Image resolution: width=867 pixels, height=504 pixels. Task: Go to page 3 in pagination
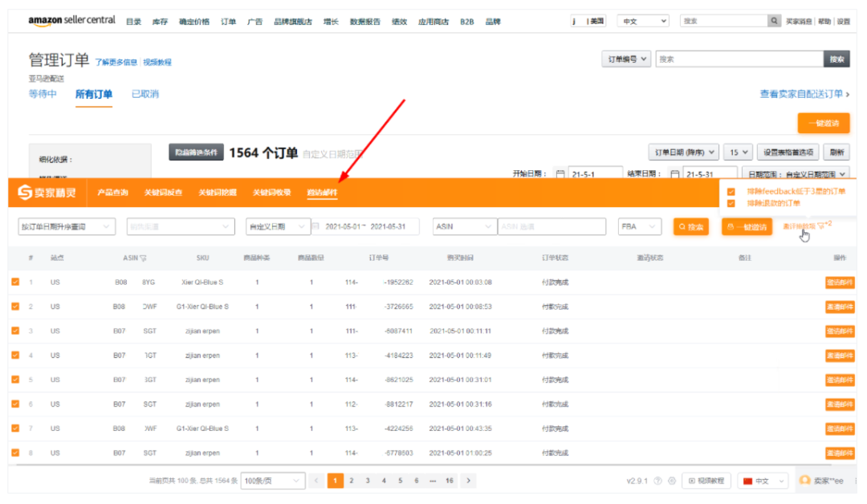click(368, 481)
